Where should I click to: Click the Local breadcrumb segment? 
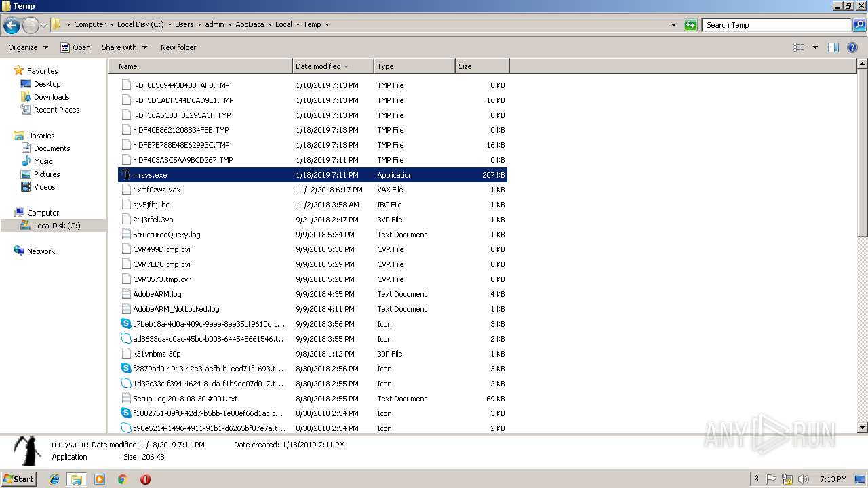(x=283, y=25)
